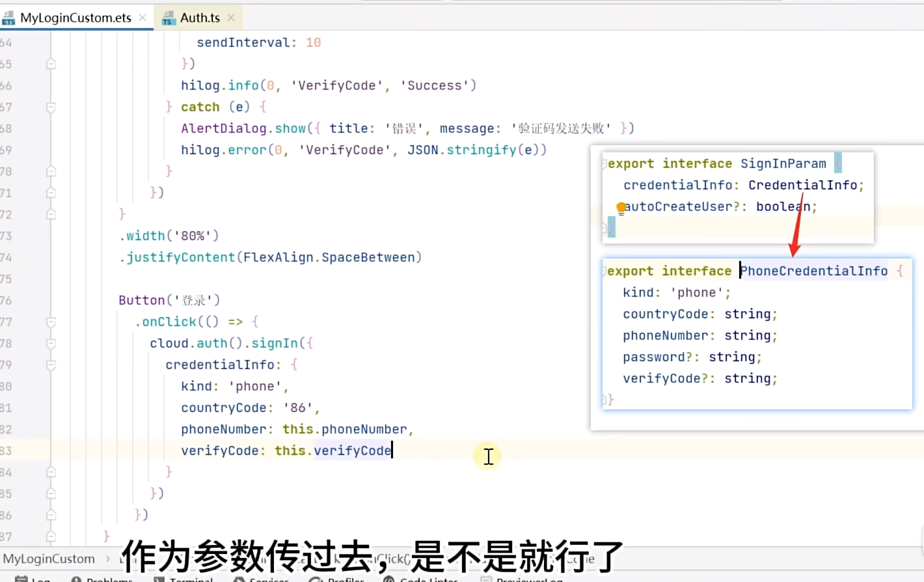This screenshot has height=582, width=924.
Task: Close the Auth.ts tab
Action: [231, 18]
